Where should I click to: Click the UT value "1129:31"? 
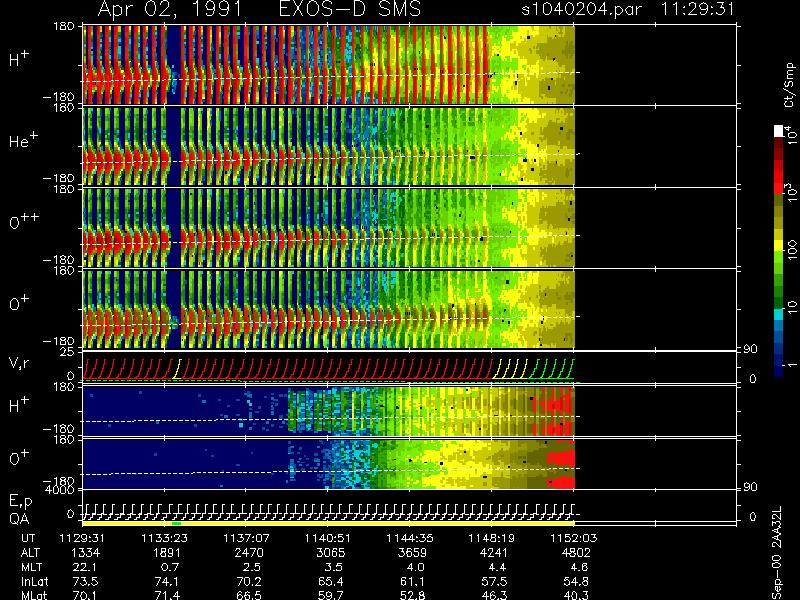pyautogui.click(x=83, y=538)
